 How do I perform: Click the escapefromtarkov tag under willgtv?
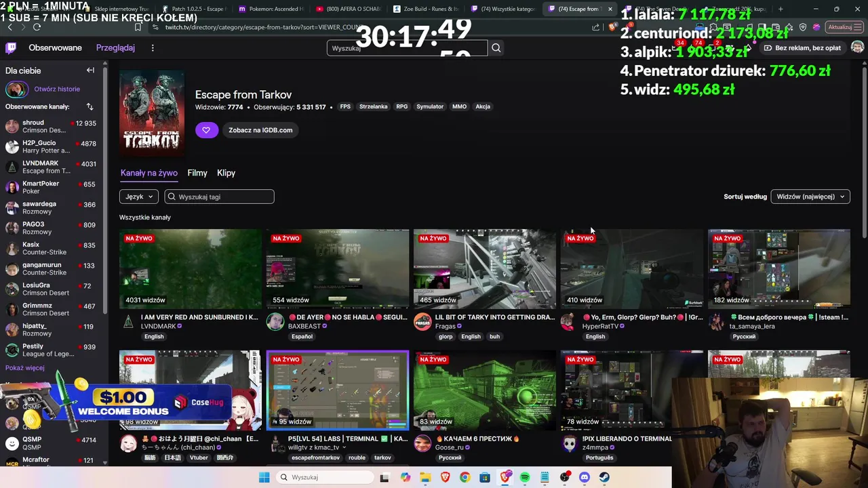[x=315, y=458]
